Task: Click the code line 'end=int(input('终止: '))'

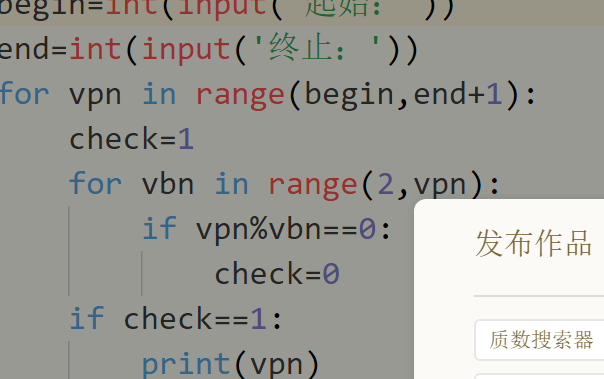Action: click(208, 50)
